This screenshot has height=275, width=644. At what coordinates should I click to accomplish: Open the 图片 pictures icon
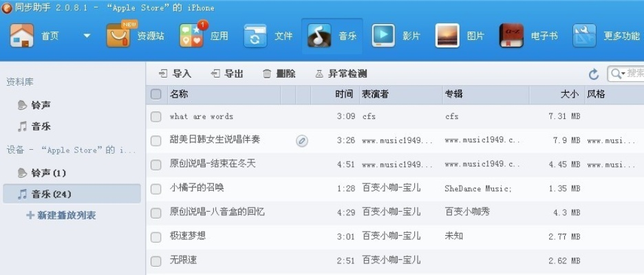[x=447, y=36]
